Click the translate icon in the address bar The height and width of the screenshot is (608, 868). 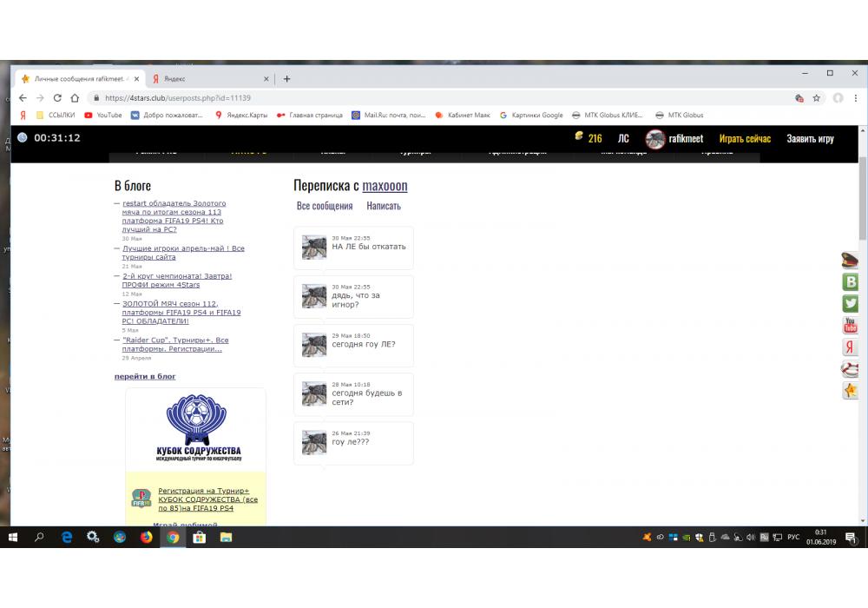point(799,98)
